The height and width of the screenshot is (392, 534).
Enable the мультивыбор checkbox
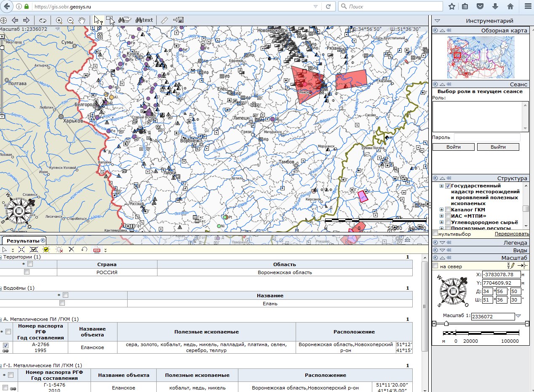(x=435, y=233)
